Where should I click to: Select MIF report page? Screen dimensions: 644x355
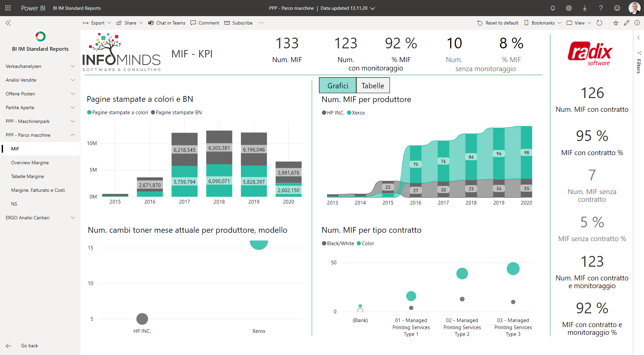click(x=40, y=149)
